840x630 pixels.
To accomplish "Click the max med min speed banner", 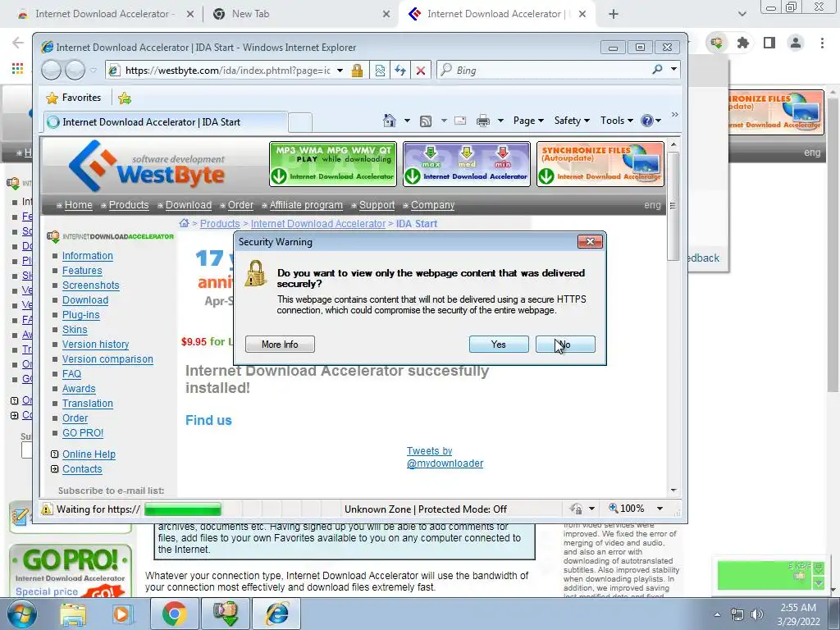I will point(467,164).
